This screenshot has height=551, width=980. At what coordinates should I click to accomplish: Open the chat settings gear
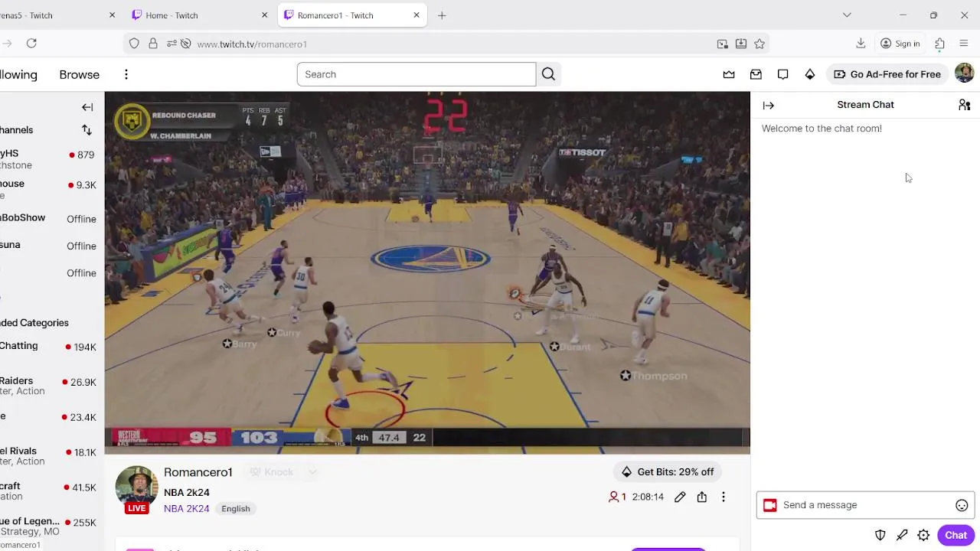923,536
